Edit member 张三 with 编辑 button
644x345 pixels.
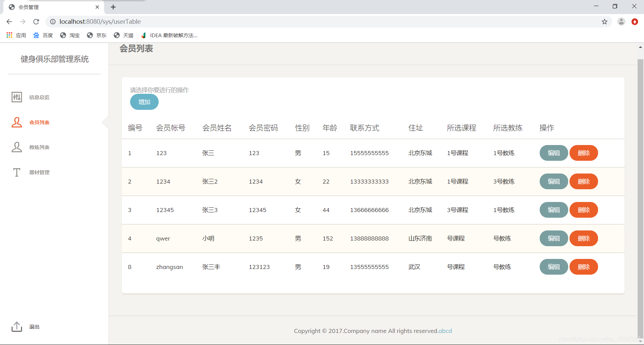coord(554,153)
